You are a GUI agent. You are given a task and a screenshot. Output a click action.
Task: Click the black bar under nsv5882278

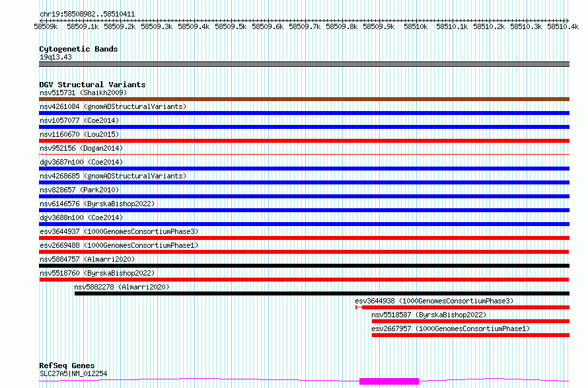(322, 293)
